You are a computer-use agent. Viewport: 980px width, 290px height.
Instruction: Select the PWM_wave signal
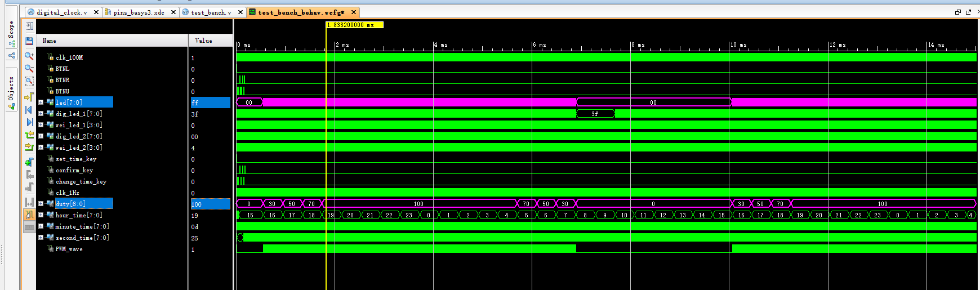(x=69, y=249)
